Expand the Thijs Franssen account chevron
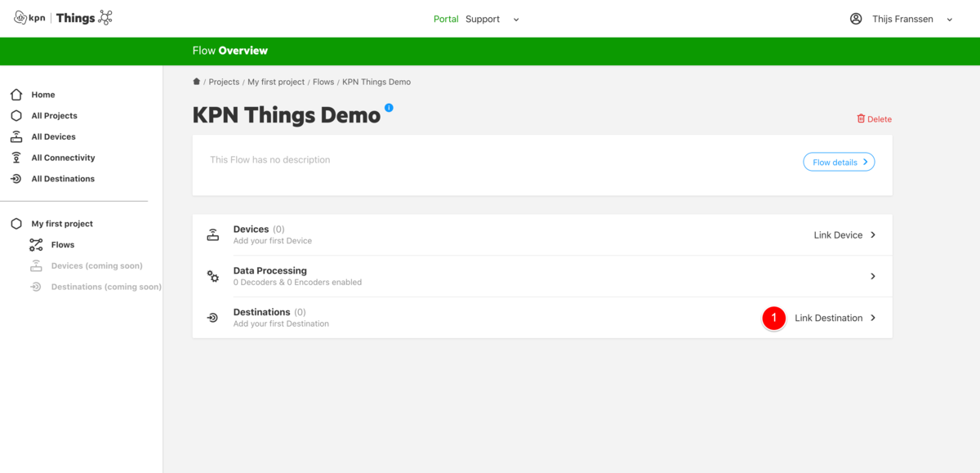Viewport: 980px width, 473px height. click(x=950, y=20)
